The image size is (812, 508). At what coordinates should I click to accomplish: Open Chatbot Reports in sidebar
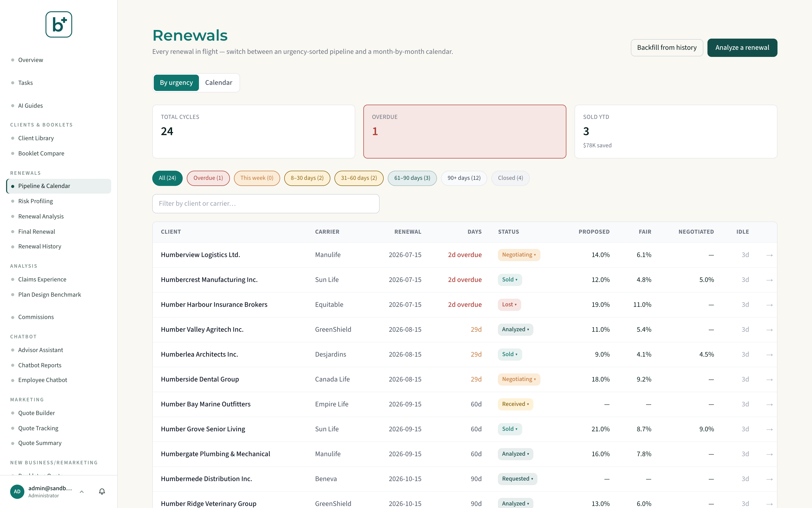tap(40, 365)
